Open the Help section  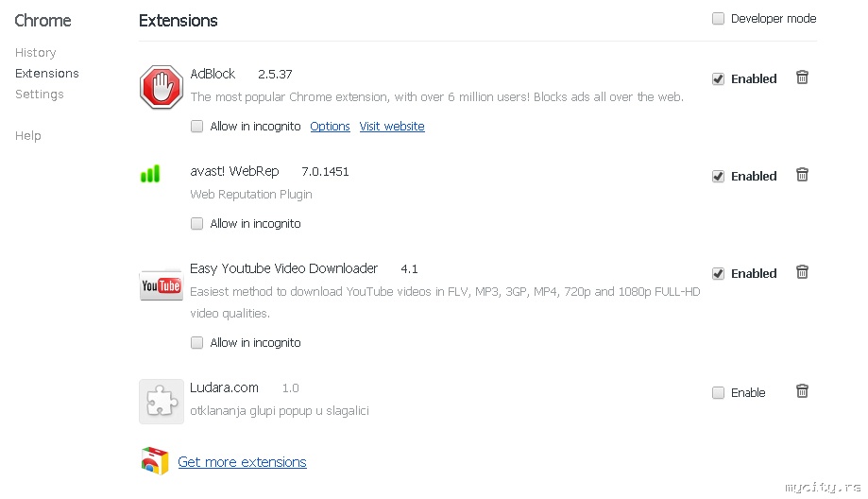[x=28, y=136]
